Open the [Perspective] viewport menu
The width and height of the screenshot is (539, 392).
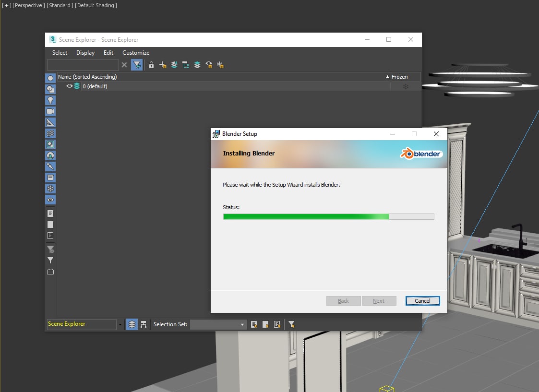coord(28,5)
